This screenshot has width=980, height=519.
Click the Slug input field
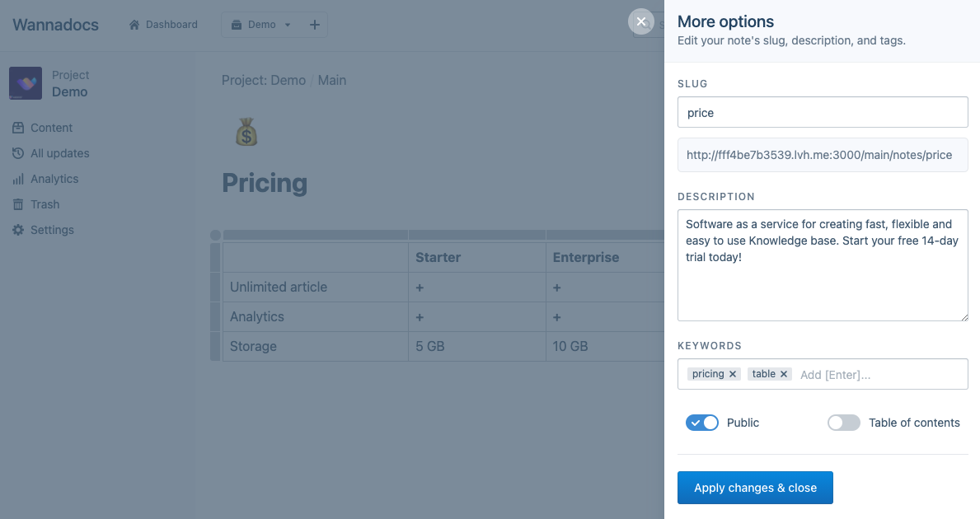(823, 112)
